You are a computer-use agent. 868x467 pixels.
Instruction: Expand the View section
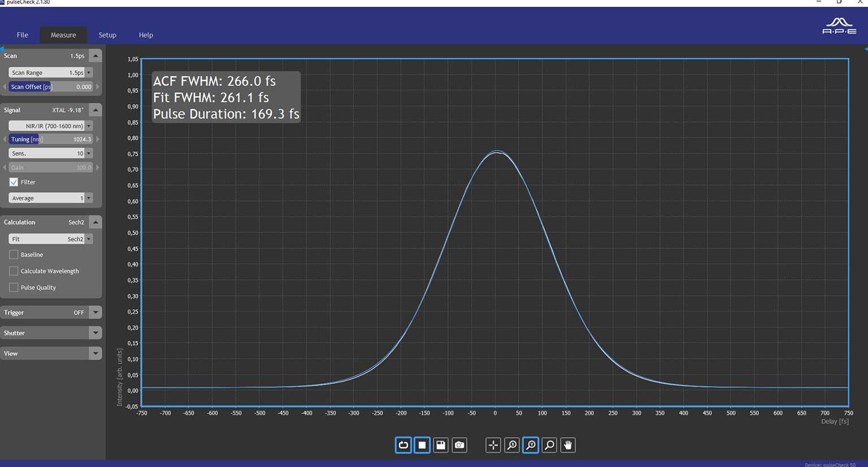pos(95,353)
